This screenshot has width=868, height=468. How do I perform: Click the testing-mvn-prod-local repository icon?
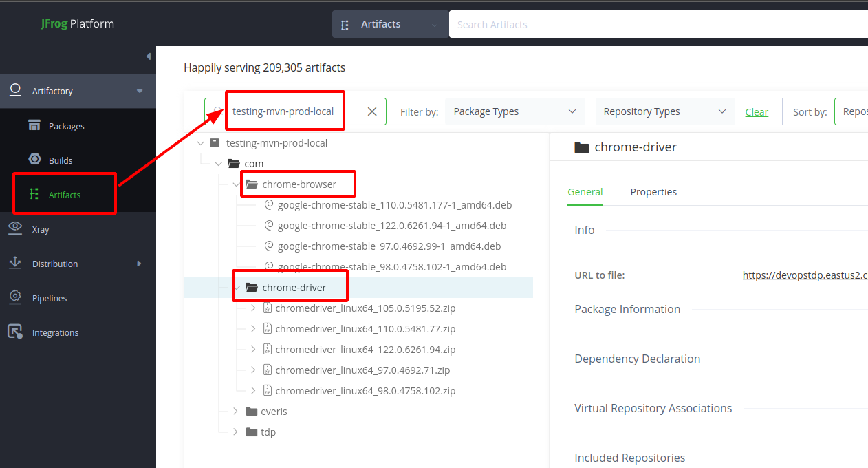(215, 143)
